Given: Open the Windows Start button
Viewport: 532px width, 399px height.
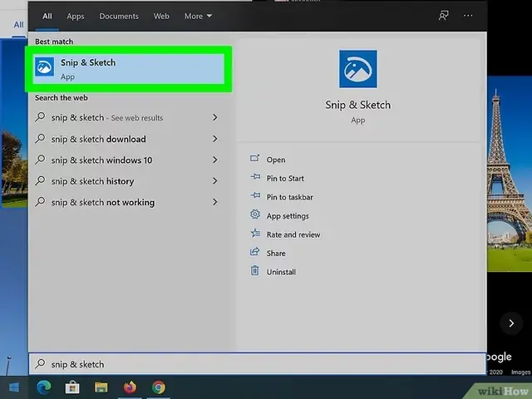Looking at the screenshot, I should point(14,387).
